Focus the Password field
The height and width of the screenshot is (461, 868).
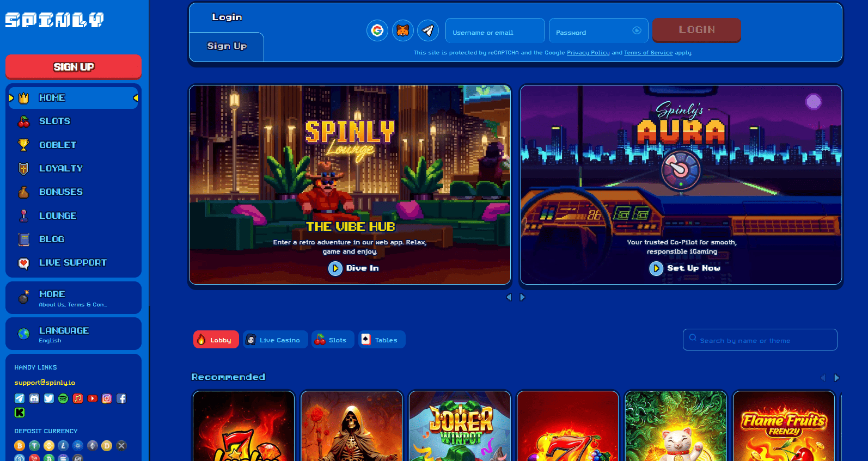coord(598,30)
